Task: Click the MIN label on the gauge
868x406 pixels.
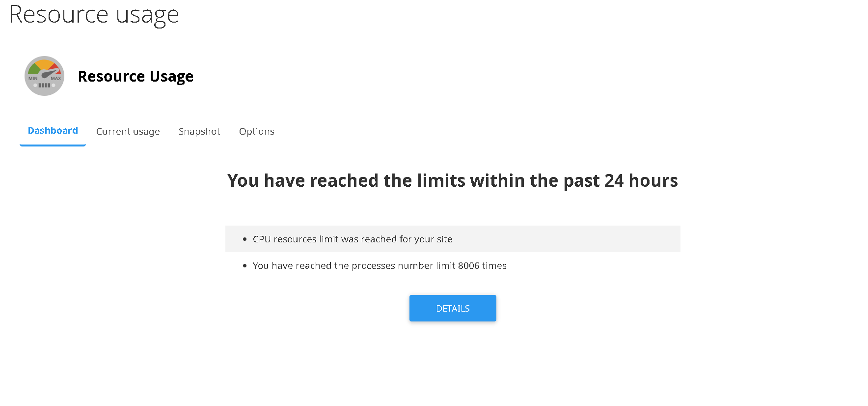Action: tap(33, 79)
